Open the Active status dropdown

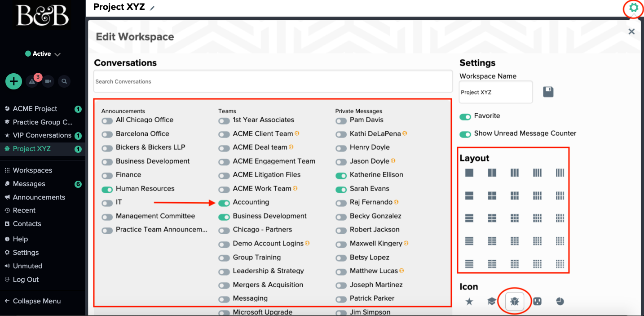coord(43,54)
